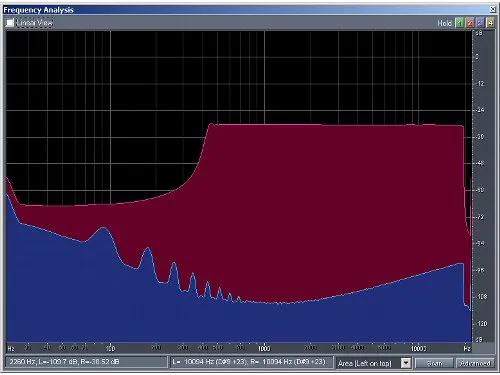
Task: Click the -120 dB label on amplitude scale
Action: pyautogui.click(x=481, y=323)
